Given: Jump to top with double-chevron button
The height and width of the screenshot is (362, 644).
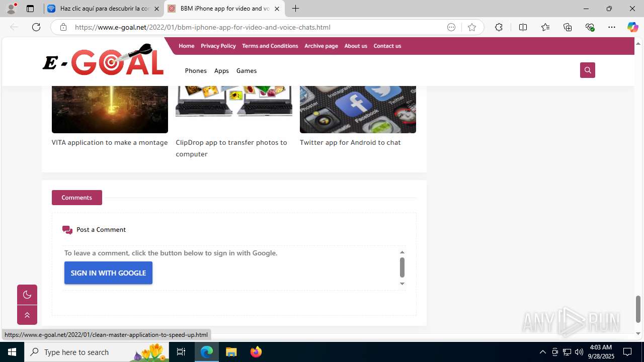Looking at the screenshot, I should click(x=27, y=315).
